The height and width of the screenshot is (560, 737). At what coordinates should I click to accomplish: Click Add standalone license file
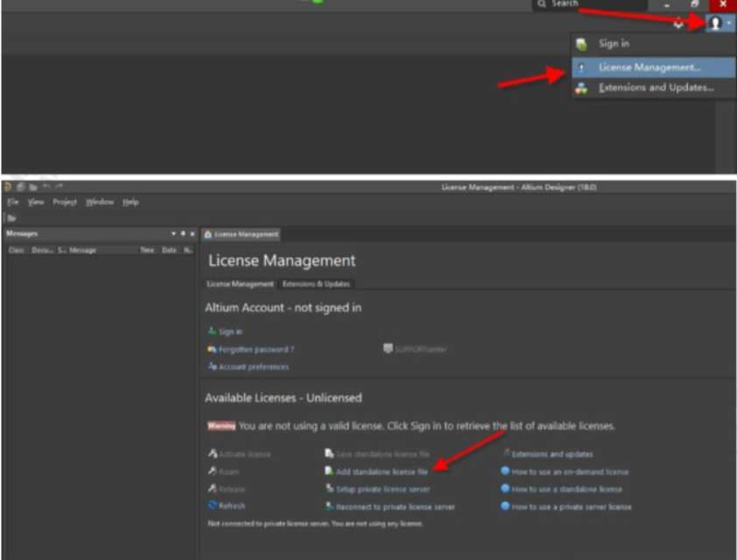tap(382, 472)
